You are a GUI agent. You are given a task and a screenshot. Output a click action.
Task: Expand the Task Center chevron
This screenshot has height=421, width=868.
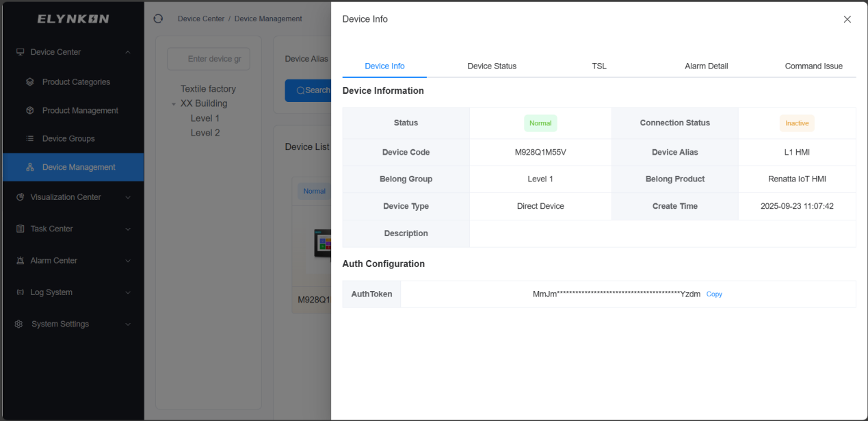click(128, 229)
